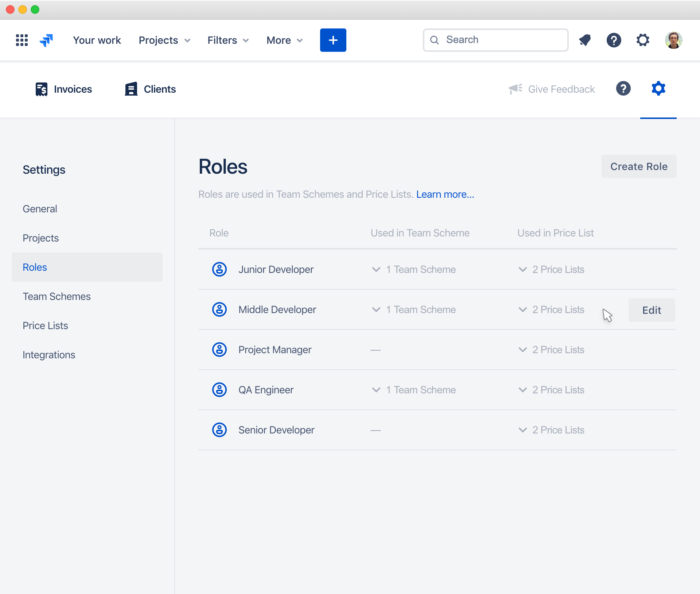Click the Senior Developer role icon
Screen dimensions: 700x594
click(219, 430)
